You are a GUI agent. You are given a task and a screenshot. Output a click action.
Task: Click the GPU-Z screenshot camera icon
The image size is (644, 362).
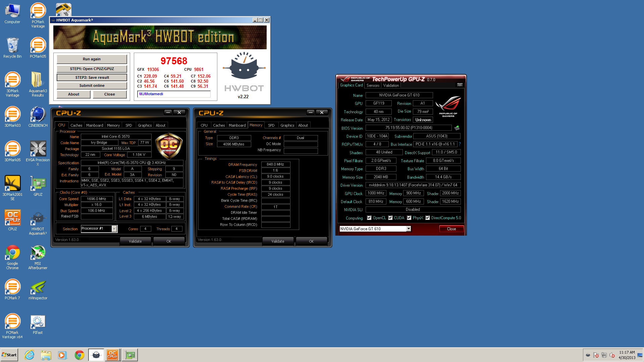(x=460, y=85)
